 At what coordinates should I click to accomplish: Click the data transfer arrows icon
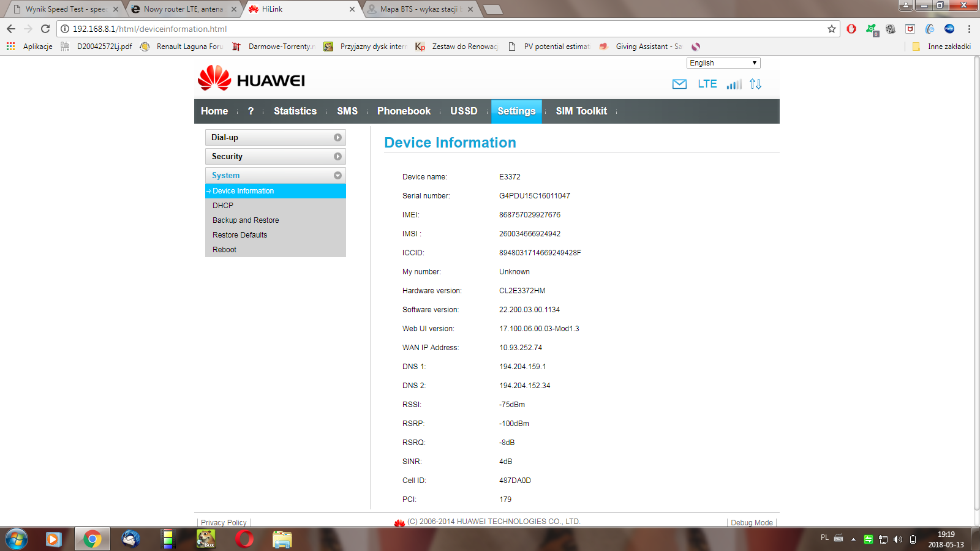(x=755, y=84)
